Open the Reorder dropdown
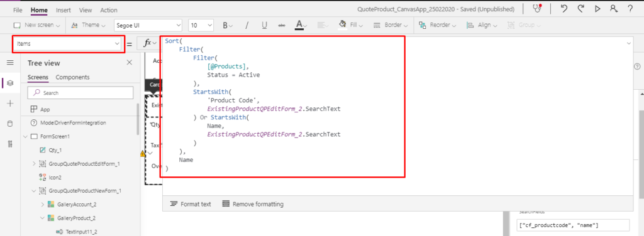The height and width of the screenshot is (236, 644). click(438, 25)
